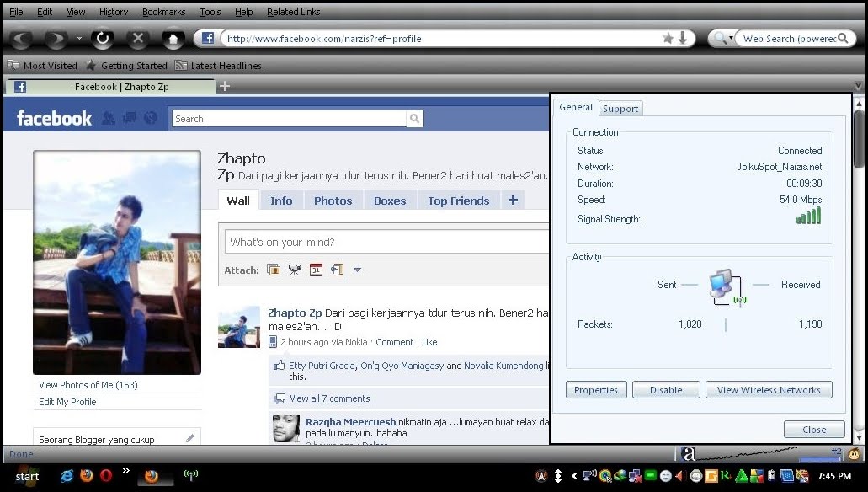Click the wireless network tray icon
The height and width of the screenshot is (492, 868).
click(x=590, y=475)
